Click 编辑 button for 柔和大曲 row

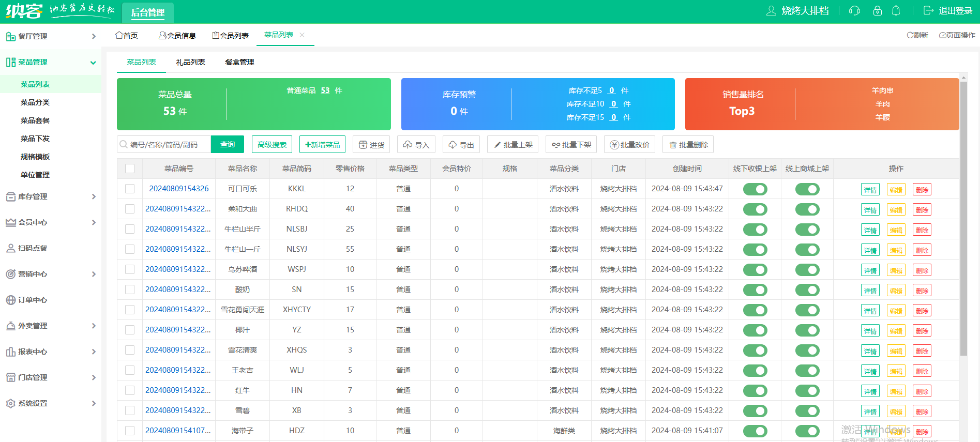tap(896, 210)
